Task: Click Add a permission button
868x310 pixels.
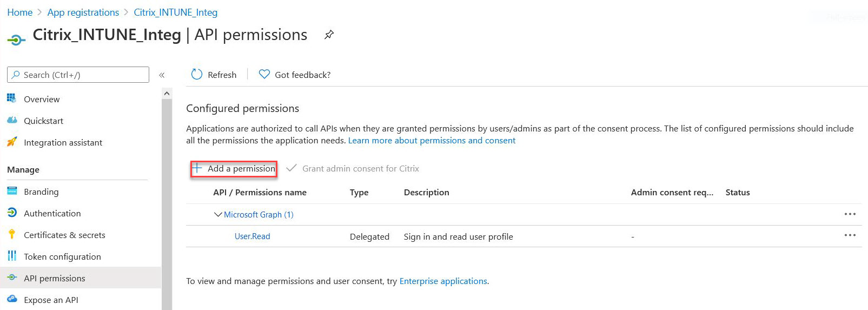Action: (x=234, y=169)
